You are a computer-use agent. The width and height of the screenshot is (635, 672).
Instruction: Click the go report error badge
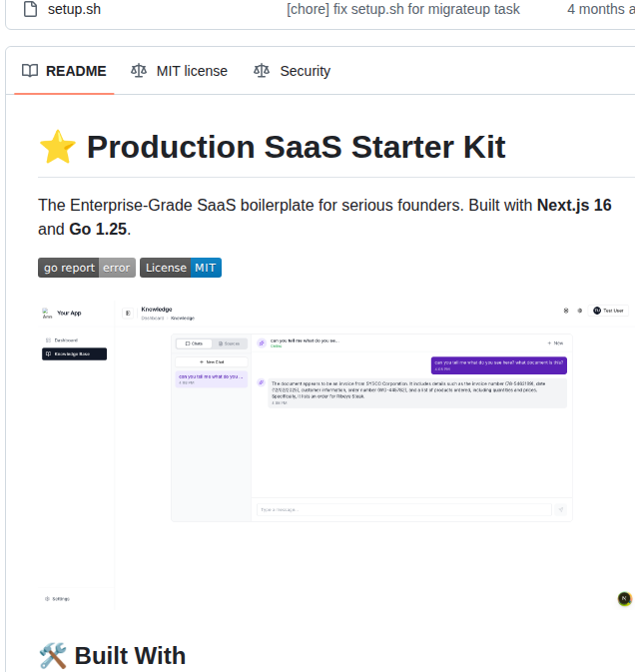point(87,268)
